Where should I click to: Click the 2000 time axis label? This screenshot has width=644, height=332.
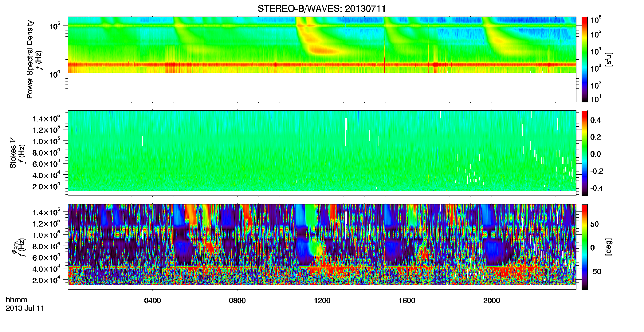click(x=492, y=300)
